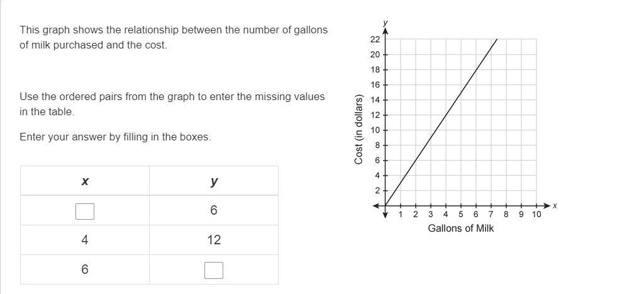Click the graph origin point
This screenshot has height=294, width=644.
pyautogui.click(x=386, y=205)
